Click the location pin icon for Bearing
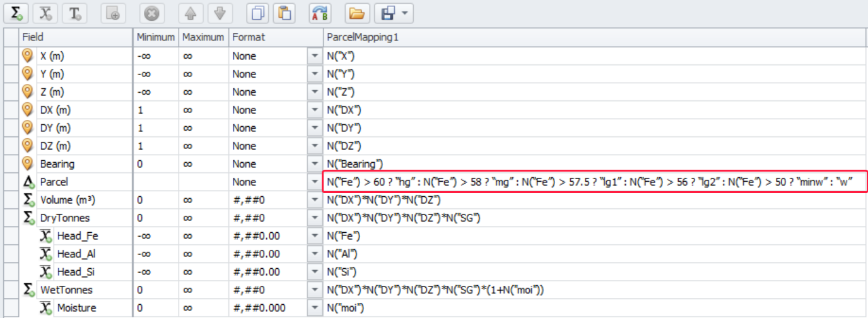Screen dimensions: 868x318 [x=28, y=163]
